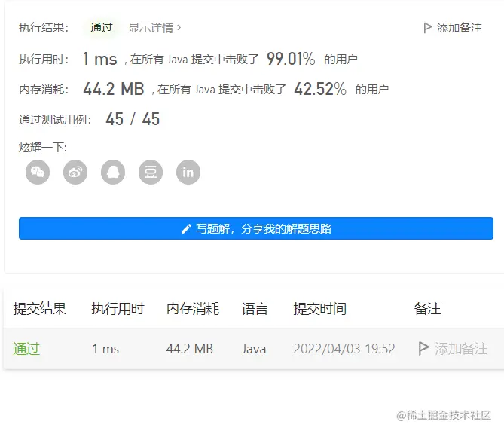This screenshot has height=434, width=504.
Task: Click the 45 / 45 test cases value
Action: (133, 119)
